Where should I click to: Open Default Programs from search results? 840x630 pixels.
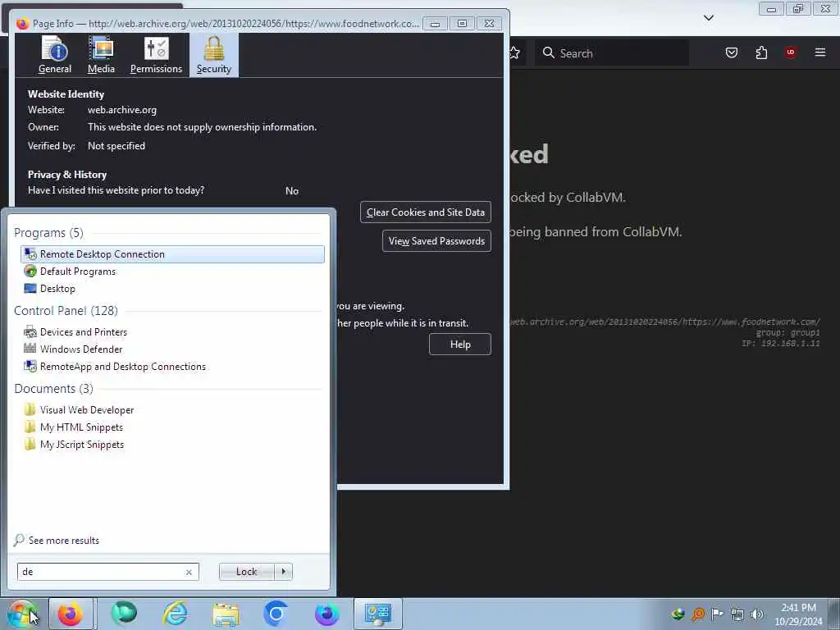[x=172, y=271]
